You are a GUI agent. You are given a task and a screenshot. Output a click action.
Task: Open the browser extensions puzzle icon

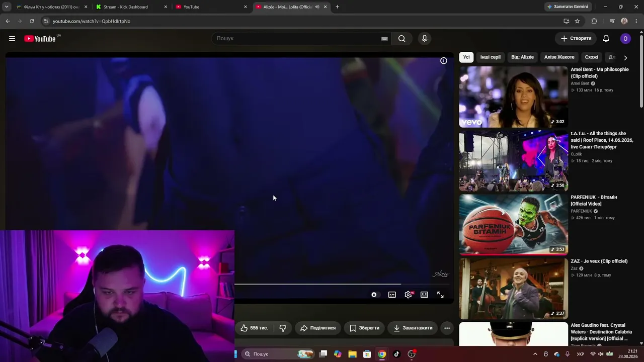[x=594, y=21]
